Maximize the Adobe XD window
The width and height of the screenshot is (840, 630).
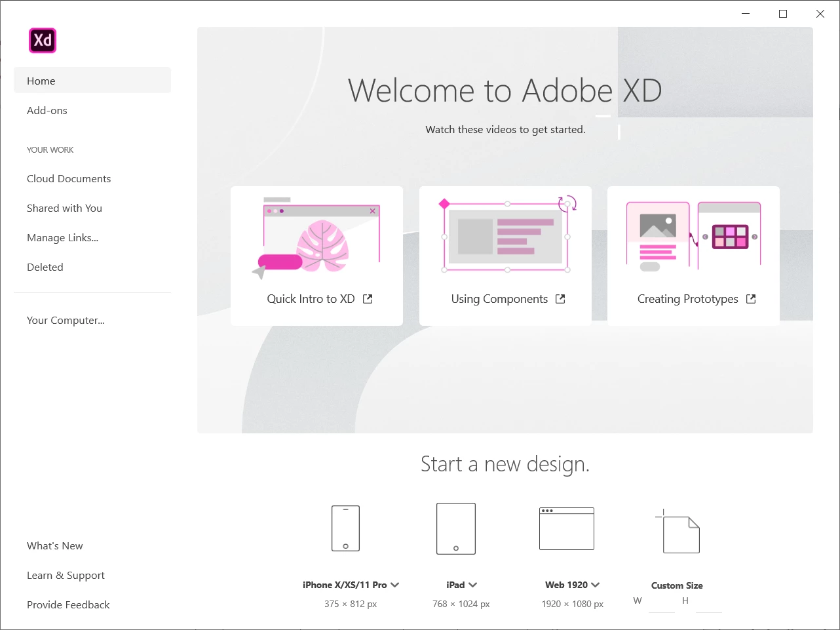point(783,14)
